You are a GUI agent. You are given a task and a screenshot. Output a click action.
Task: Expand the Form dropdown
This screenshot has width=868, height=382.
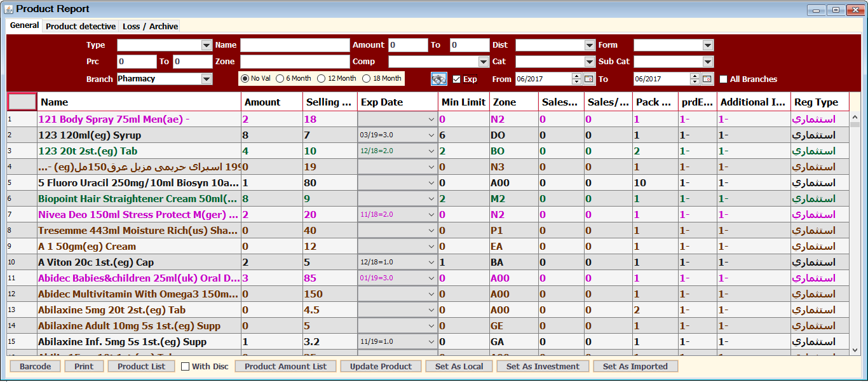pyautogui.click(x=708, y=45)
